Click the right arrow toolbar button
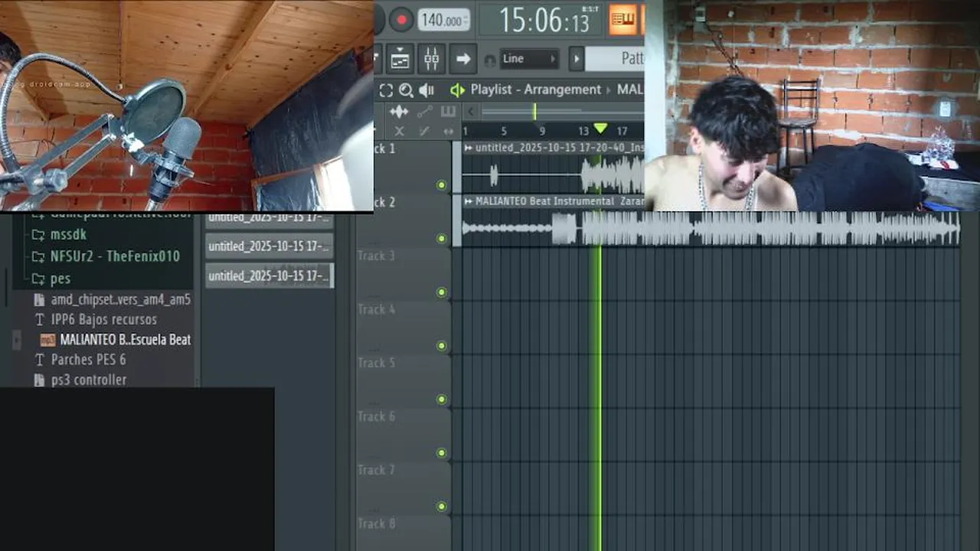Screen dimensions: 980x551 [462, 58]
